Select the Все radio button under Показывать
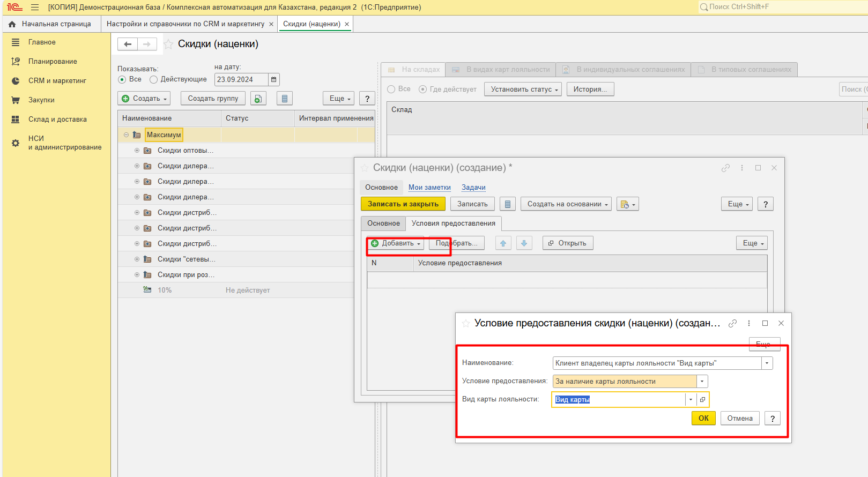 tap(122, 79)
